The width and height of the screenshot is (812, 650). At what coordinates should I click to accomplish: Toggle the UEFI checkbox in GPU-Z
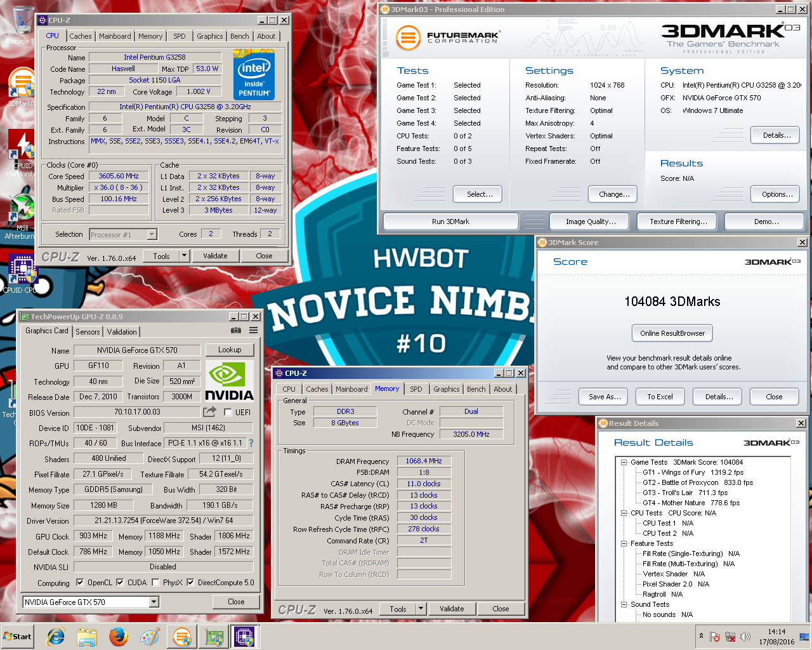[228, 413]
